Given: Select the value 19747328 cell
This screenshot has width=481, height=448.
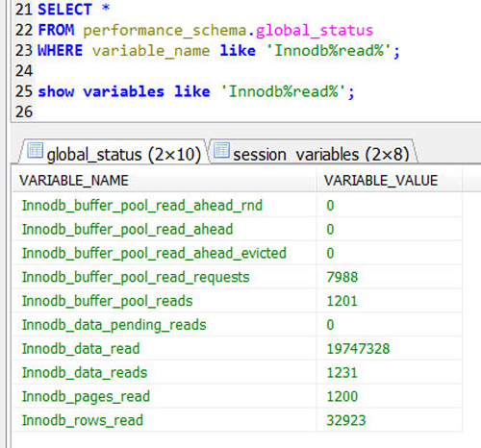Looking at the screenshot, I should point(390,349).
